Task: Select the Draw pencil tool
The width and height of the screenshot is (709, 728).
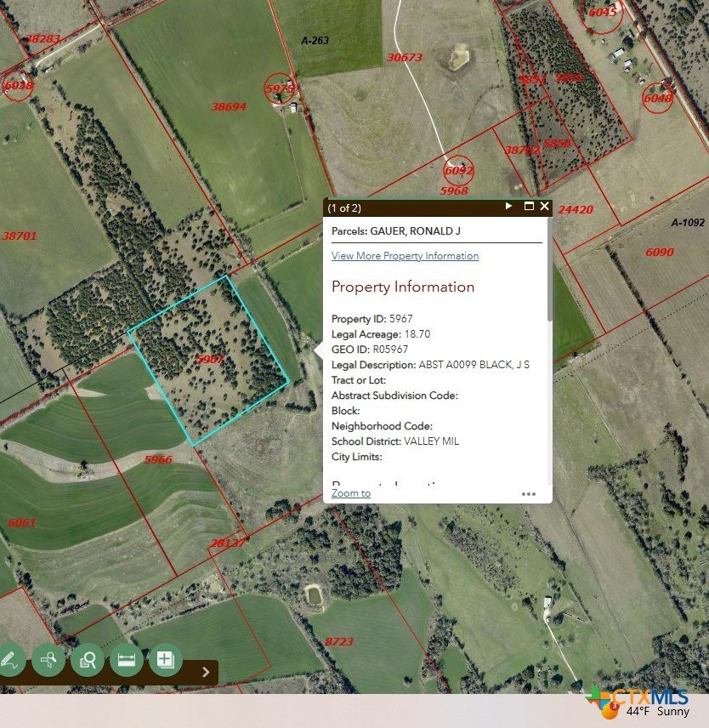Action: point(9,659)
